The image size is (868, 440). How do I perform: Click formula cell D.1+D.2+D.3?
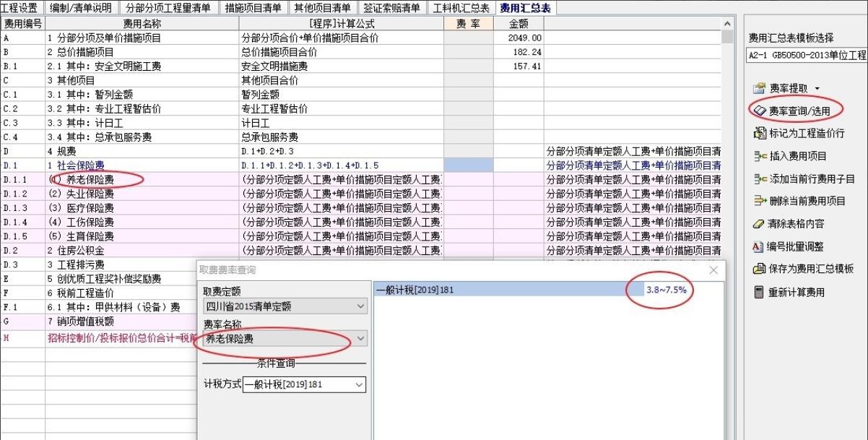click(341, 151)
